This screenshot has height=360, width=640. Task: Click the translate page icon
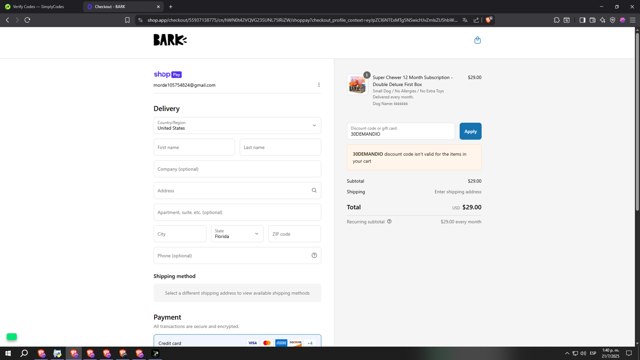pyautogui.click(x=465, y=20)
